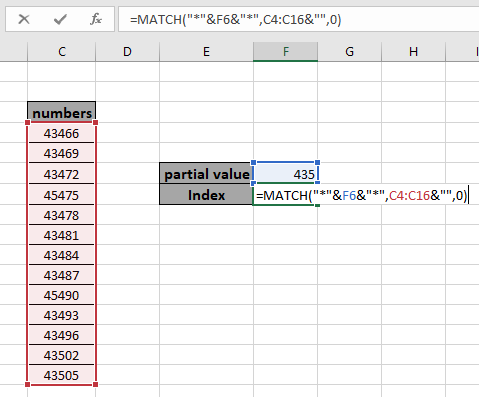Confirm the formula with the checkmark icon
The width and height of the screenshot is (479, 397).
coord(60,19)
